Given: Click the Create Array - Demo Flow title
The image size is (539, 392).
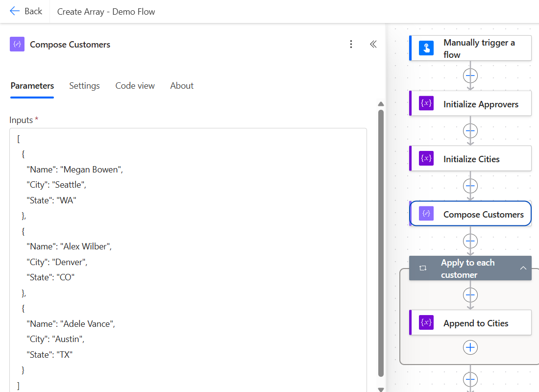Looking at the screenshot, I should pos(106,12).
